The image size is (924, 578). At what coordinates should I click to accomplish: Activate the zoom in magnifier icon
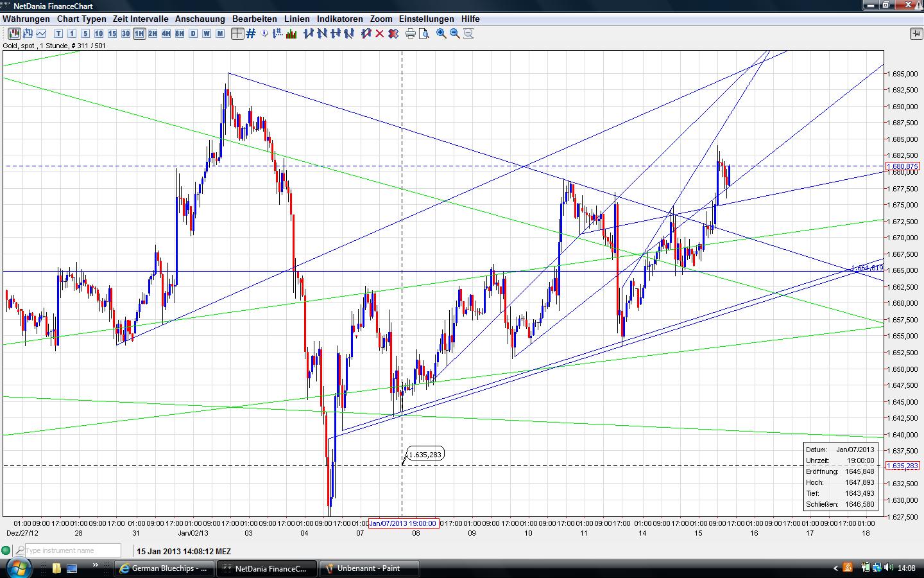pyautogui.click(x=440, y=33)
